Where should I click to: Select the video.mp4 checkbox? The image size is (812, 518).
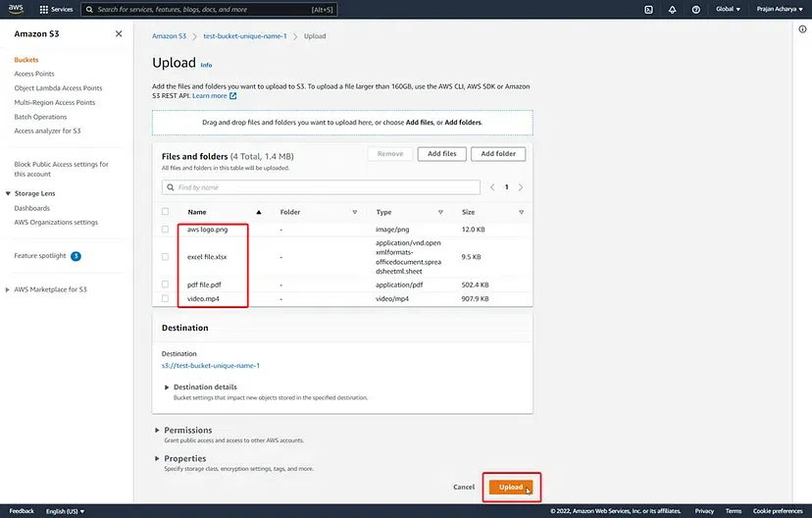[x=165, y=298]
